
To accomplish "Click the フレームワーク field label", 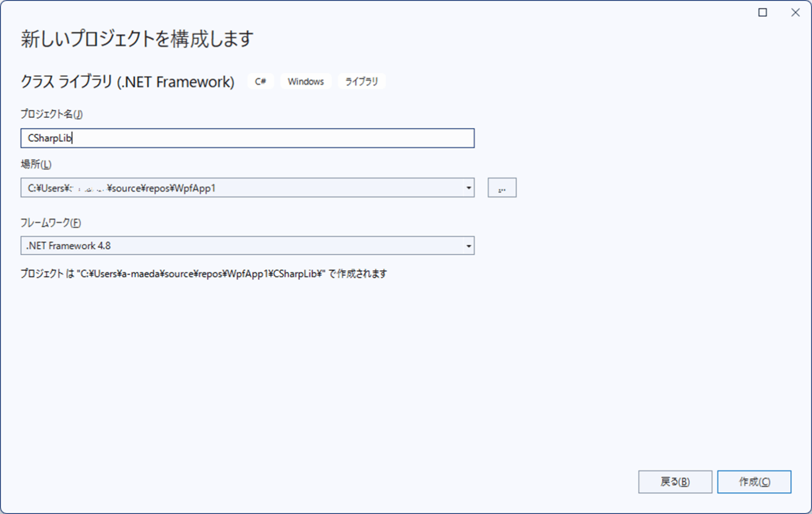I will click(49, 223).
